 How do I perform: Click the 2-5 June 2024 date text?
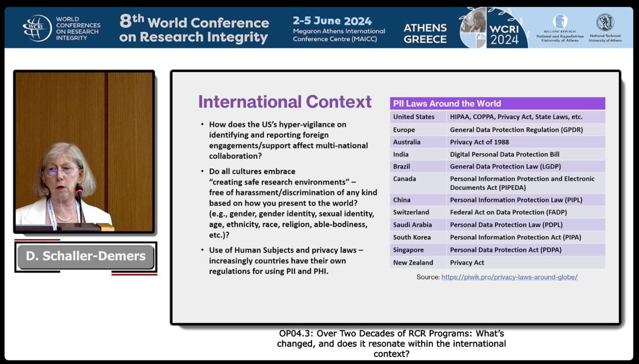click(332, 21)
